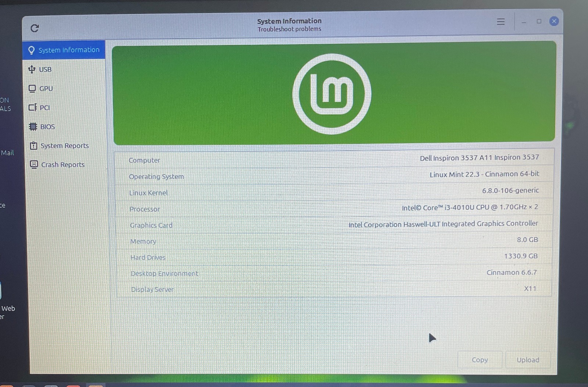Minimize the System Information window
This screenshot has width=588, height=387.
(x=524, y=22)
